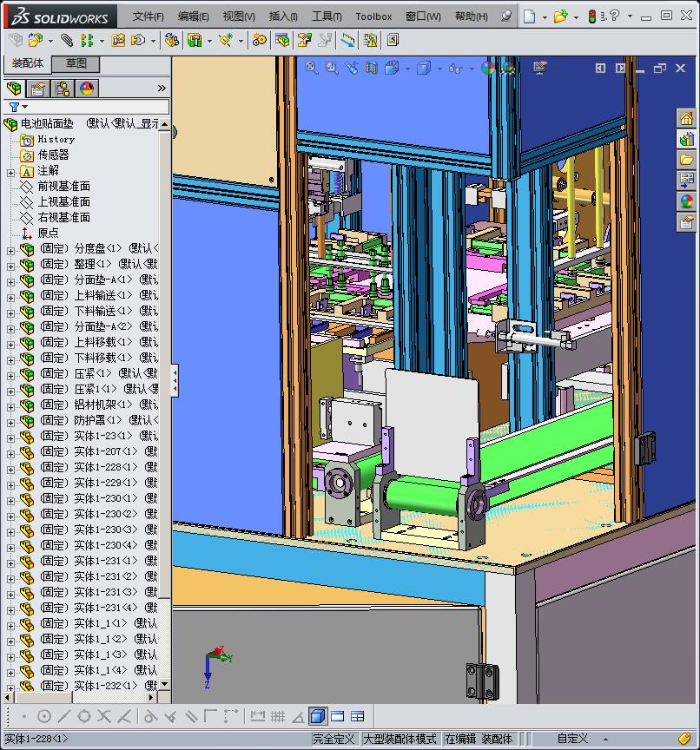Open the Hide/Show Items dropdown arrow
The image size is (700, 750).
tap(472, 69)
